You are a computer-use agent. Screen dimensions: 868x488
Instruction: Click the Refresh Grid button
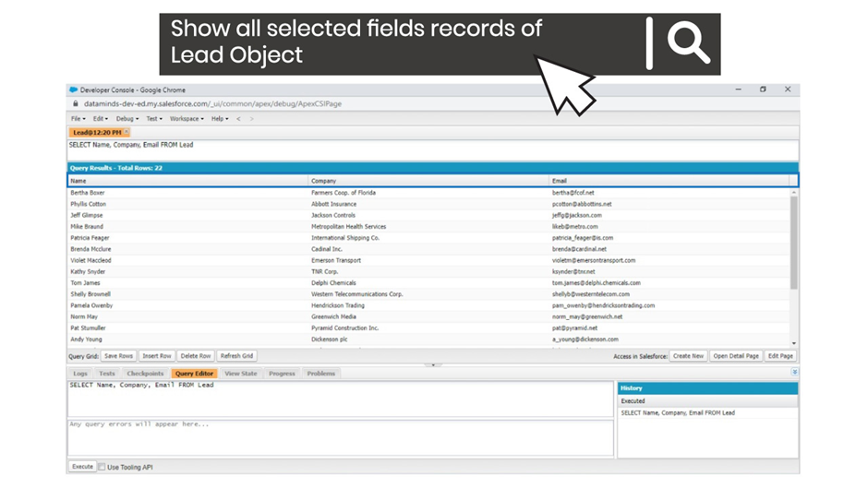(236, 356)
